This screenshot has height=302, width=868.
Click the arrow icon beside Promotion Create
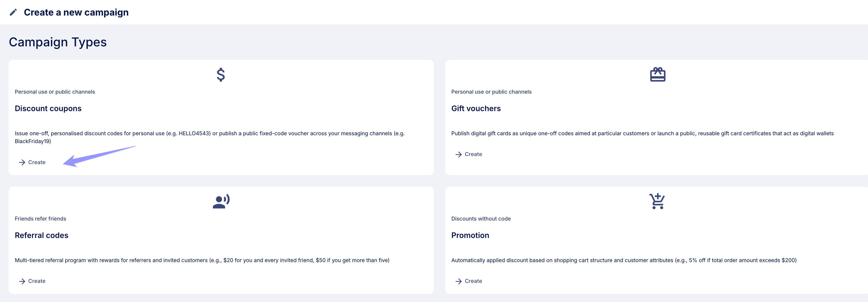point(459,281)
